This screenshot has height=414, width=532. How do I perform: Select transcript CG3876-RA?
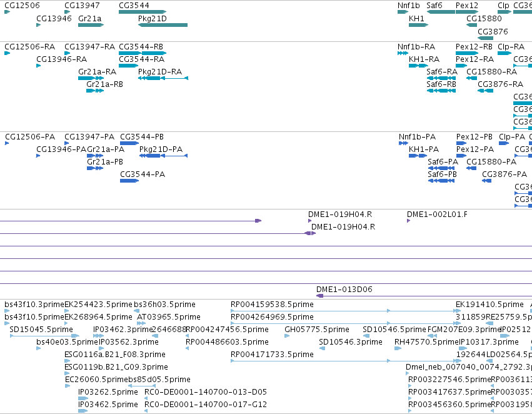pos(501,84)
